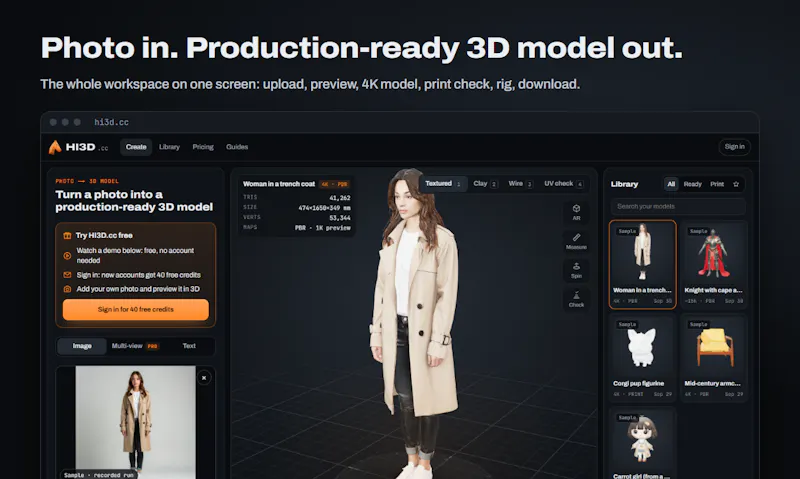This screenshot has width=800, height=479.
Task: Click the Sign in button
Action: (734, 147)
